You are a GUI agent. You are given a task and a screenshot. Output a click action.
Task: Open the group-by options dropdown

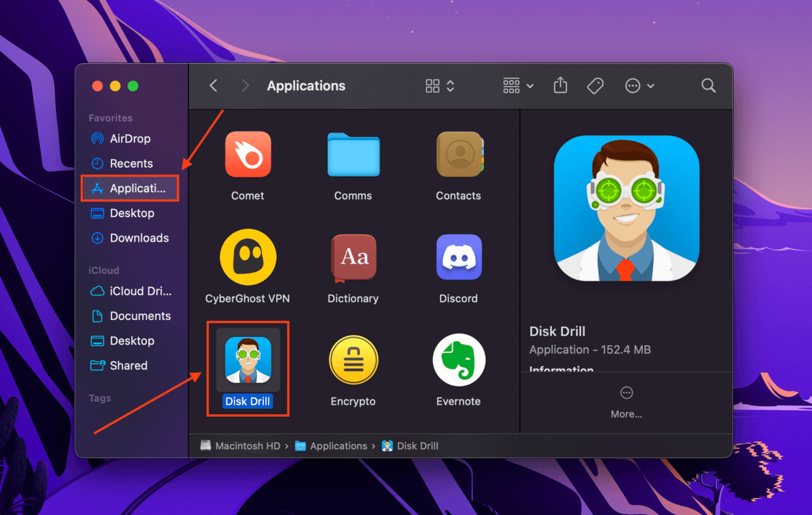[x=518, y=86]
